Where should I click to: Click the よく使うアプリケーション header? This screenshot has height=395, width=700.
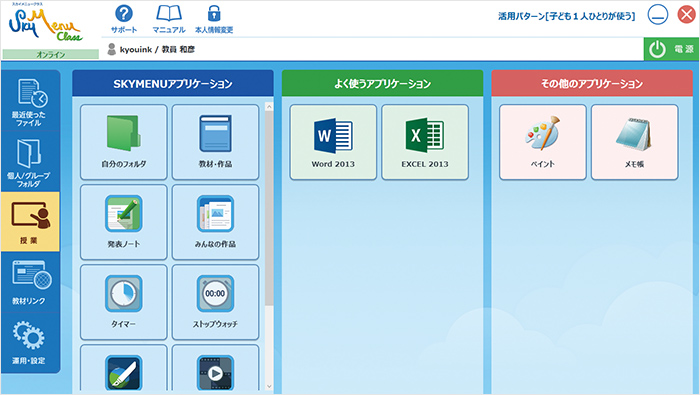pyautogui.click(x=383, y=83)
